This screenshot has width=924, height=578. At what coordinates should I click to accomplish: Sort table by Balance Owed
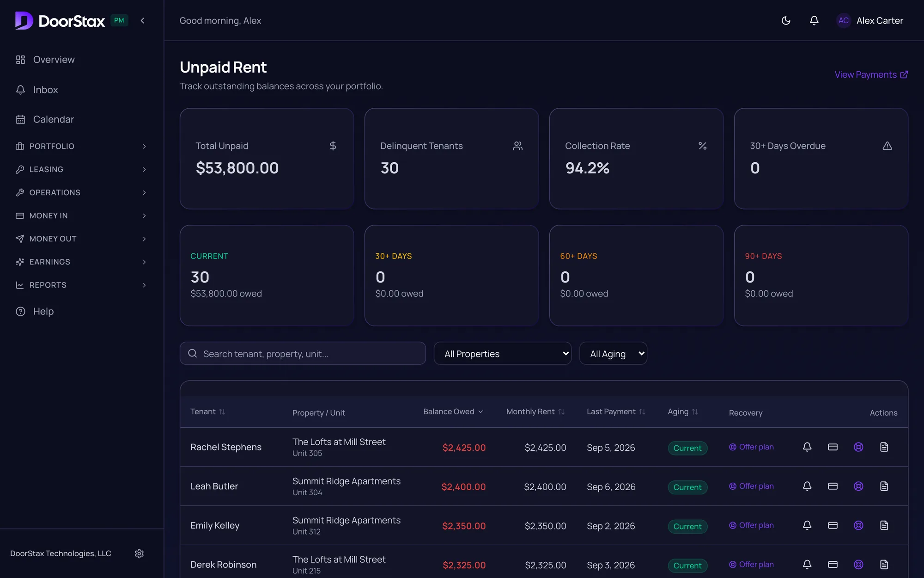[453, 412]
